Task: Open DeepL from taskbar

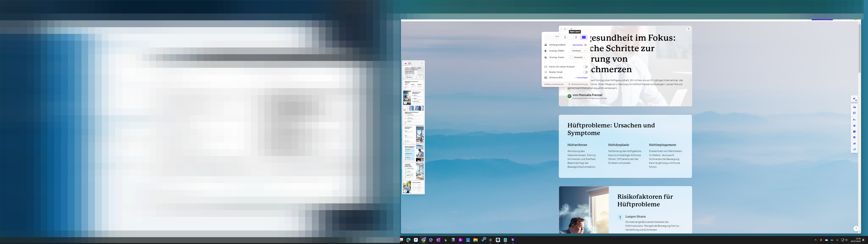Action: coord(498,240)
